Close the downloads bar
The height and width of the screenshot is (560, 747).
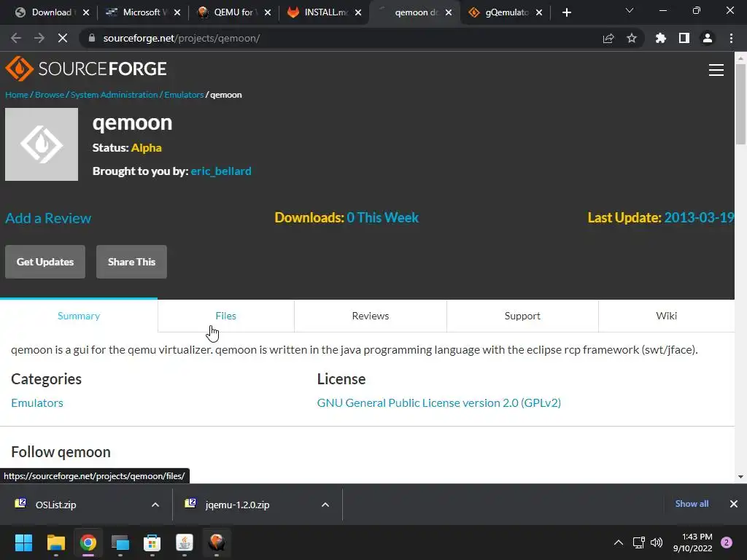click(734, 504)
